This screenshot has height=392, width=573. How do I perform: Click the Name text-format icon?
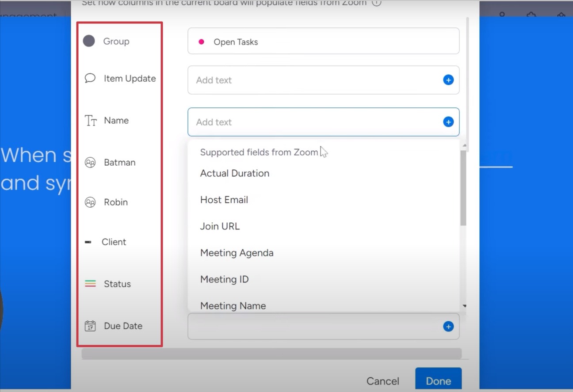[x=90, y=120]
